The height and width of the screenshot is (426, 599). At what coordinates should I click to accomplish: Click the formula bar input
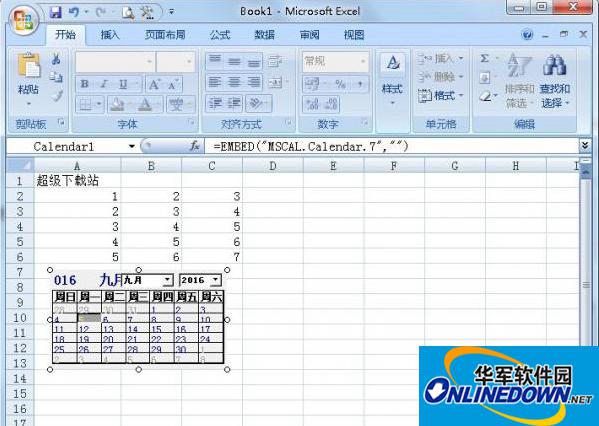coord(392,146)
